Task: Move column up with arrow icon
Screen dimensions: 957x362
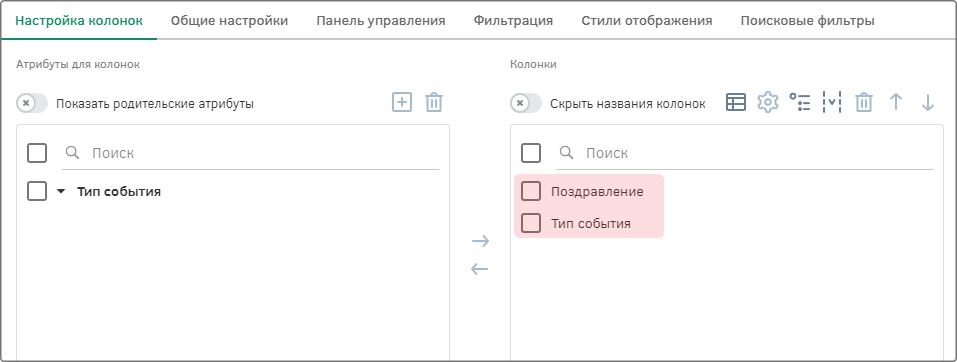Action: click(895, 103)
